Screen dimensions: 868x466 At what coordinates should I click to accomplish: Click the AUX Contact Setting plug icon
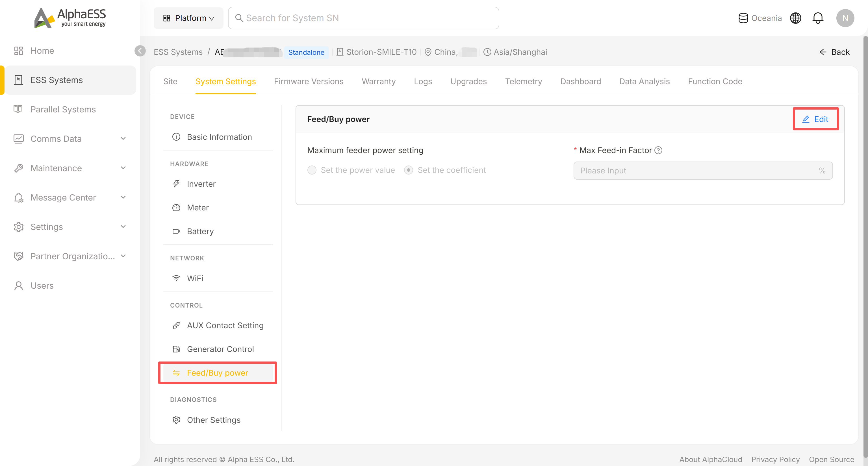pos(176,326)
